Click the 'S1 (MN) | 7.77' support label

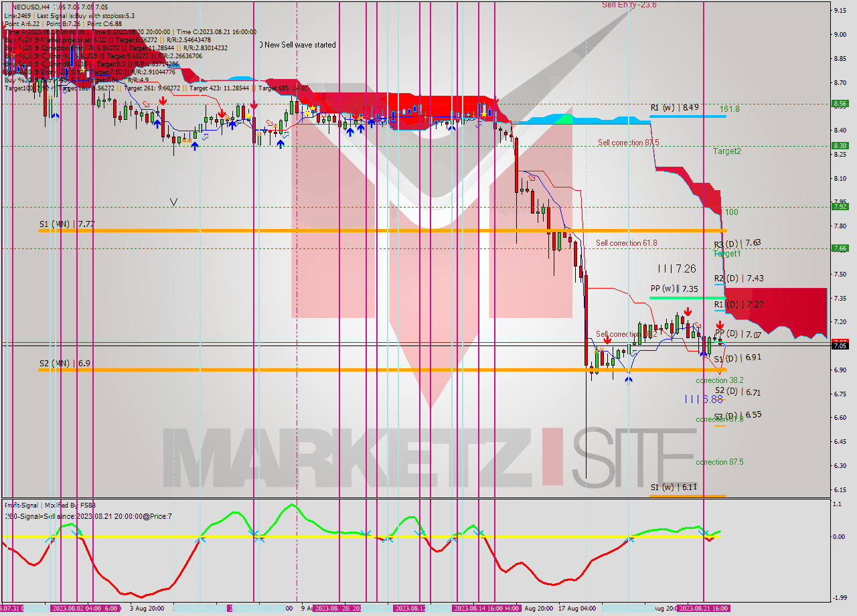[67, 224]
